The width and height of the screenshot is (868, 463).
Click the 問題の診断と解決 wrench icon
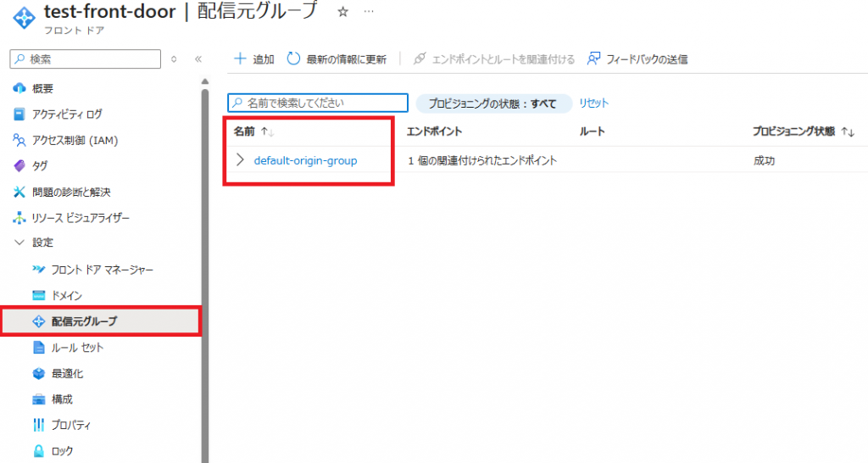pos(19,192)
